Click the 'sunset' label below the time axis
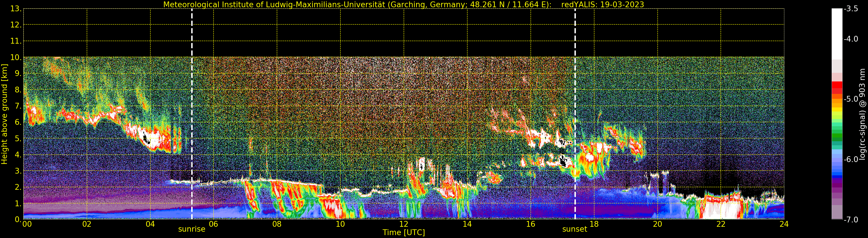 pyautogui.click(x=575, y=229)
